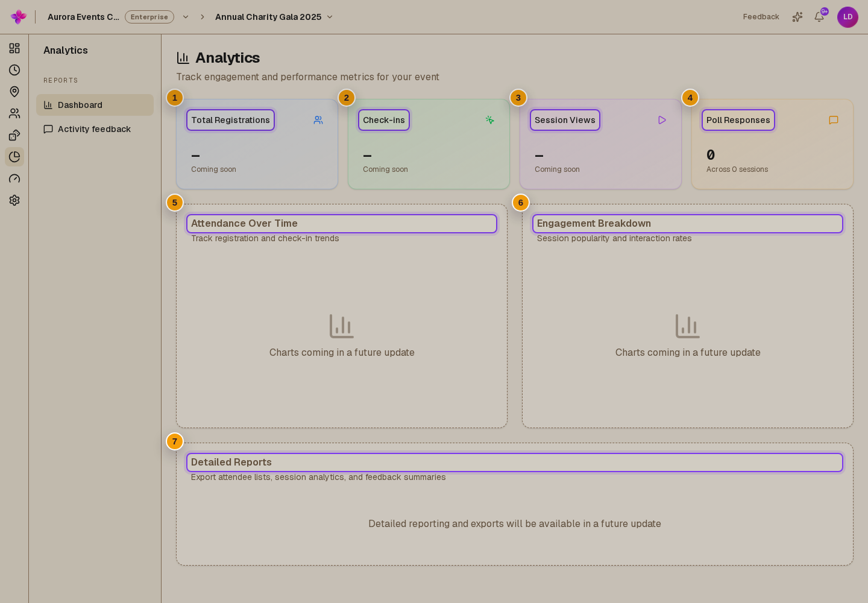Expand the Annual Charity Gala 2025 dropdown

(x=330, y=17)
